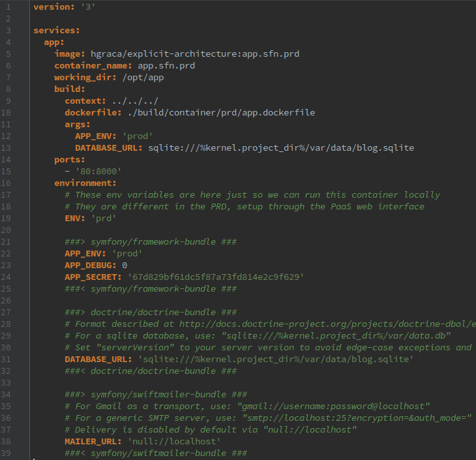Click the 'Set "serverVersion"' comment line
476x460 pixels.
click(x=269, y=348)
